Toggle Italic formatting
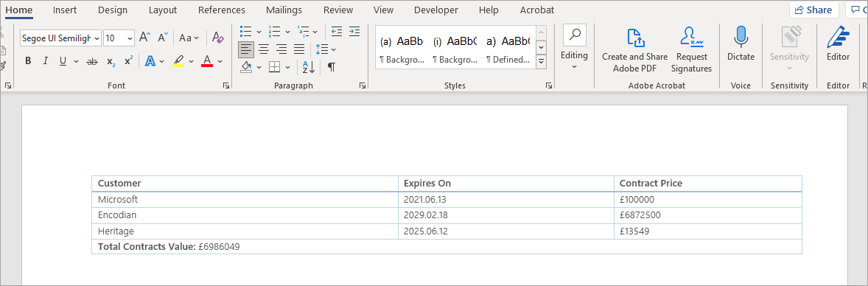The height and width of the screenshot is (286, 868). [x=46, y=61]
